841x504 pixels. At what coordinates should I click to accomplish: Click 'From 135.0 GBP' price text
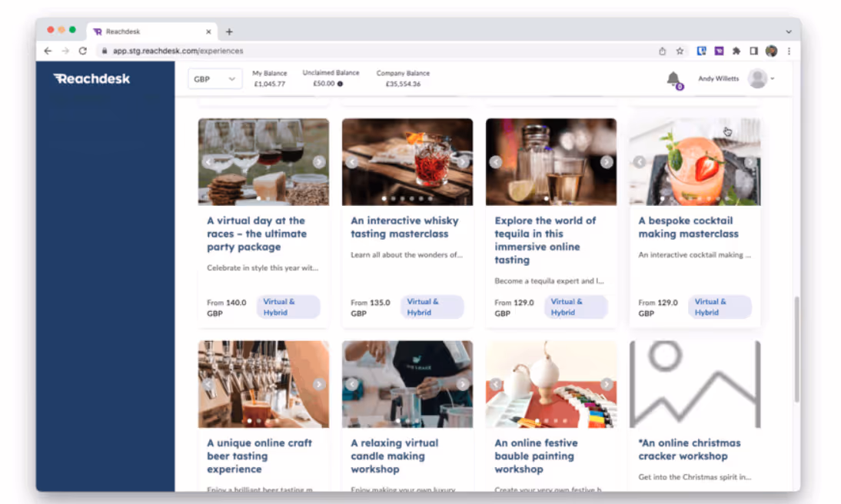pos(370,308)
